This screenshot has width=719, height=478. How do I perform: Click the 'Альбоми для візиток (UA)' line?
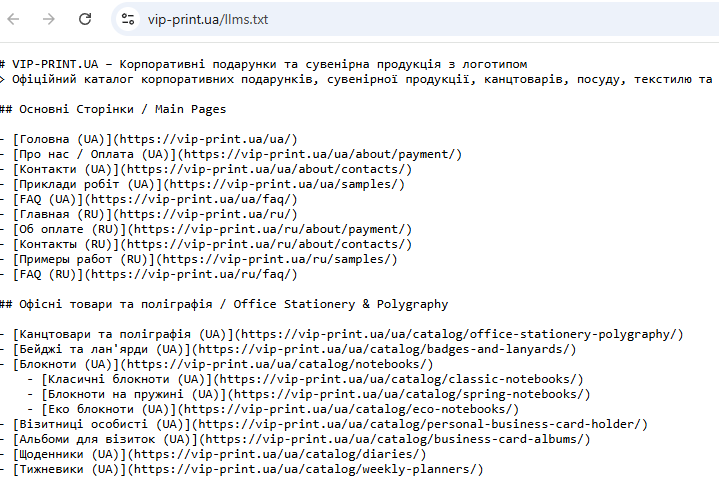[295, 439]
